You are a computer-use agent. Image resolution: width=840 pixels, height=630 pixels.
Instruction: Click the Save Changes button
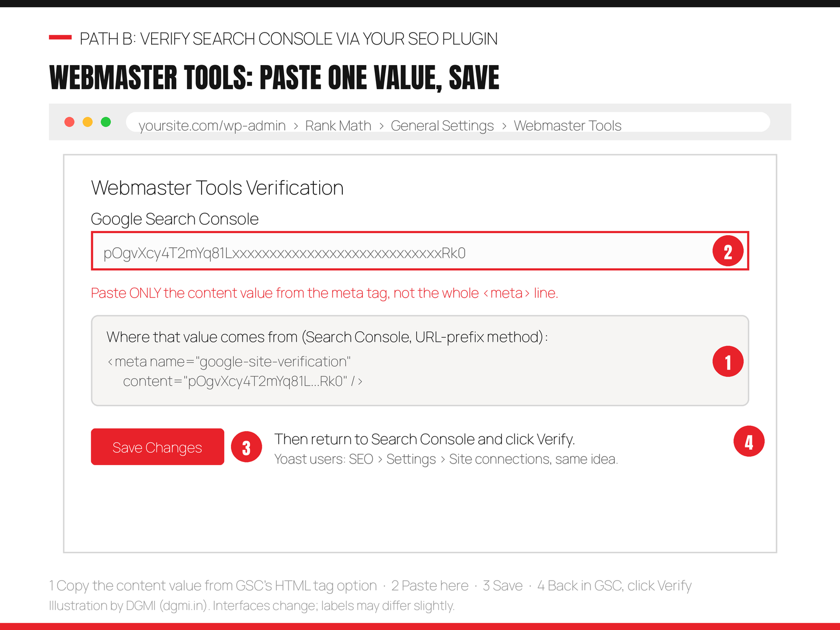point(157,447)
